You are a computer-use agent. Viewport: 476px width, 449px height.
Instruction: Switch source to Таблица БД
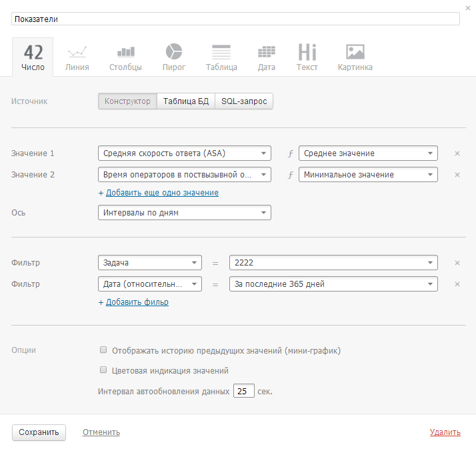tap(186, 101)
